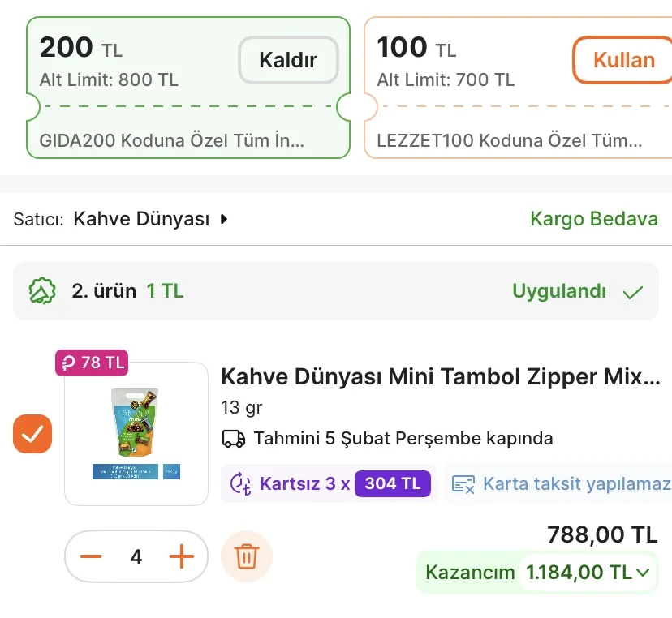
Task: Click the quantity value 4 field
Action: pyautogui.click(x=136, y=557)
